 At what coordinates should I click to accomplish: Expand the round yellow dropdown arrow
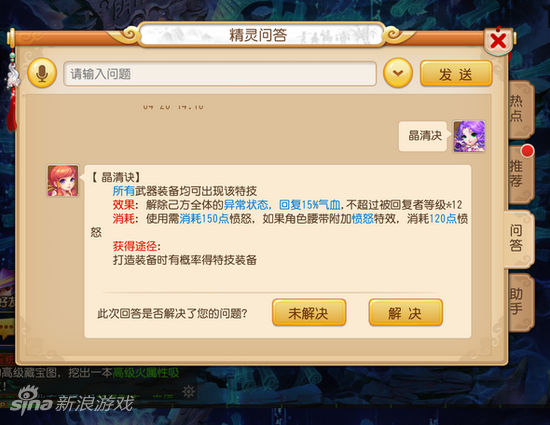(x=398, y=73)
